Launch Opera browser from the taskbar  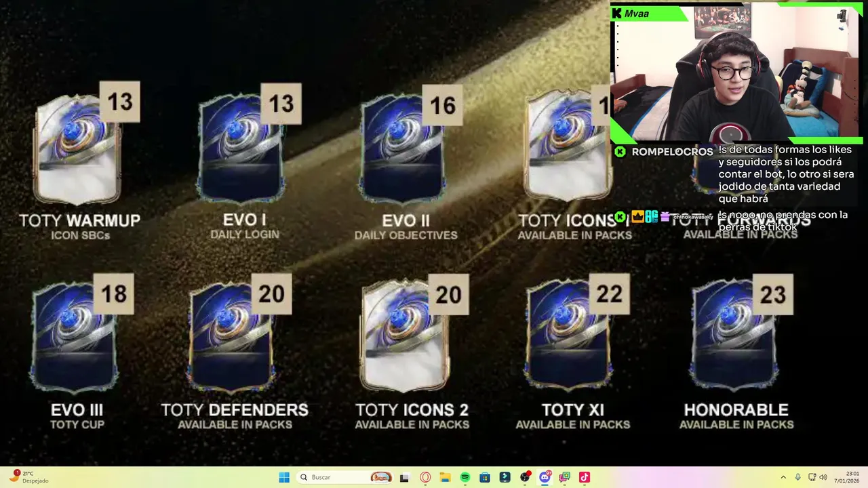pyautogui.click(x=425, y=477)
